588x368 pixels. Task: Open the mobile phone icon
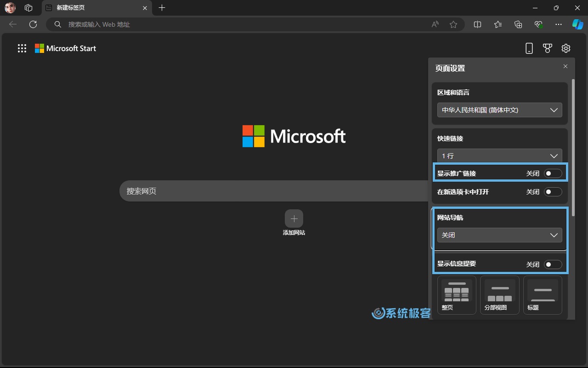click(x=529, y=48)
